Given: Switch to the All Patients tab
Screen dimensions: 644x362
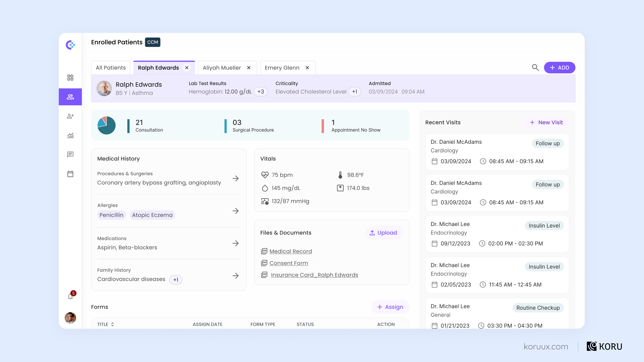Looking at the screenshot, I should (x=111, y=67).
